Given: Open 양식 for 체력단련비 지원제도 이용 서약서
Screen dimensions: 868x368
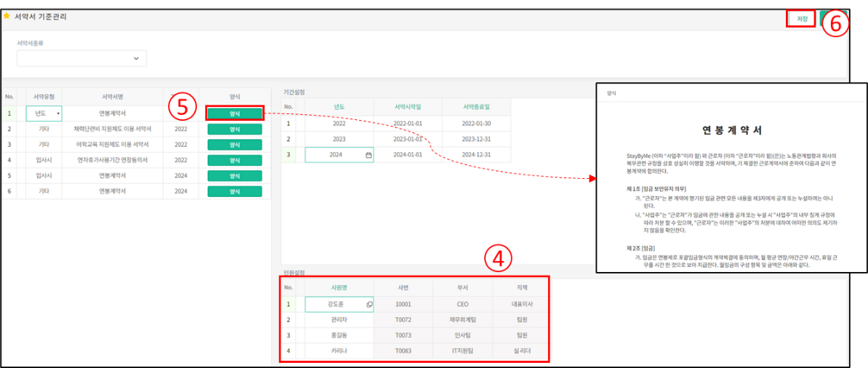Looking at the screenshot, I should tap(234, 129).
